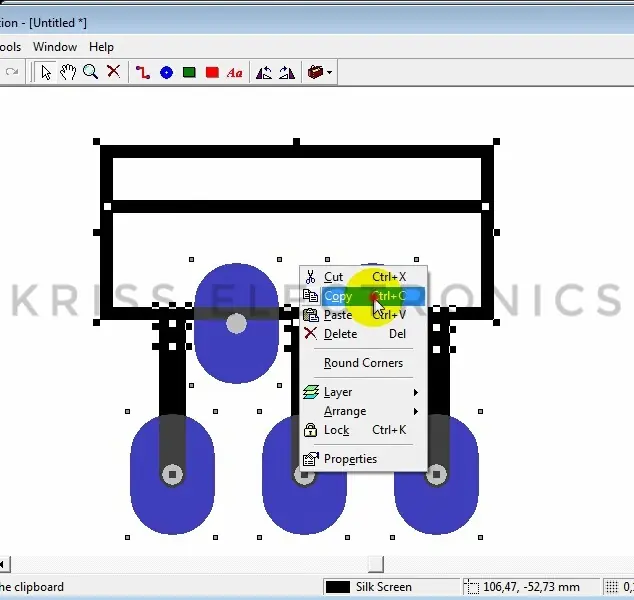The width and height of the screenshot is (634, 600).
Task: Open Properties from context menu
Action: coord(363,459)
